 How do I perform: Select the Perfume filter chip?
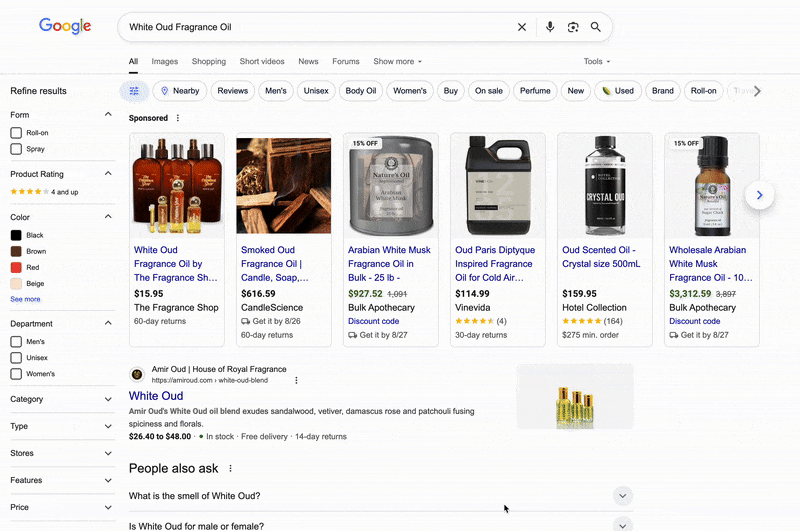tap(535, 91)
